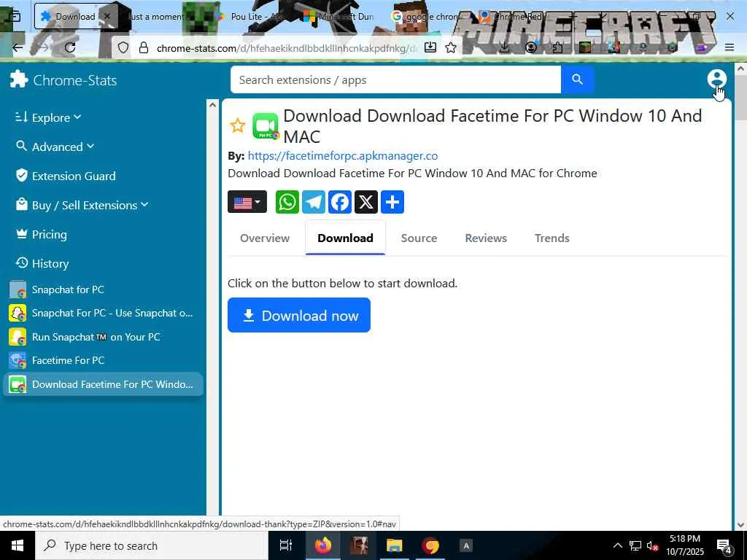Image resolution: width=747 pixels, height=560 pixels.
Task: Share the page via WhatsApp
Action: tap(287, 202)
